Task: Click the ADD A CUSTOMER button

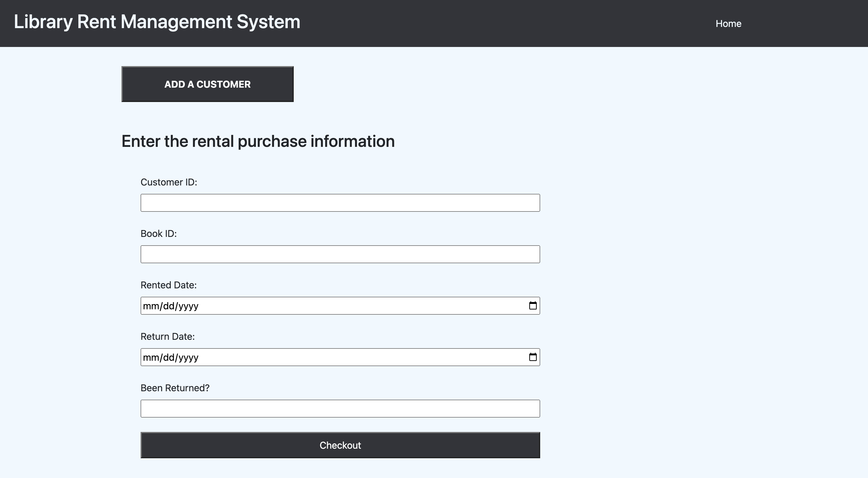Action: 207,84
